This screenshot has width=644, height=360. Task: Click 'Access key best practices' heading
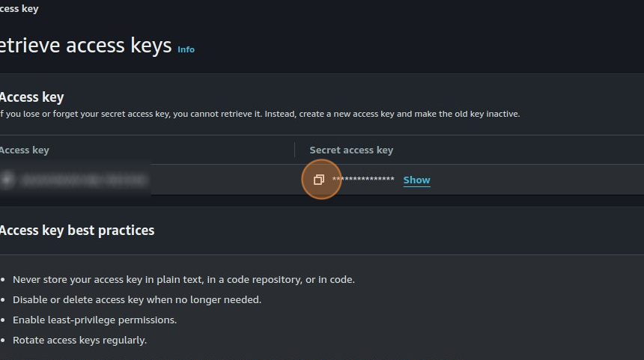76,231
